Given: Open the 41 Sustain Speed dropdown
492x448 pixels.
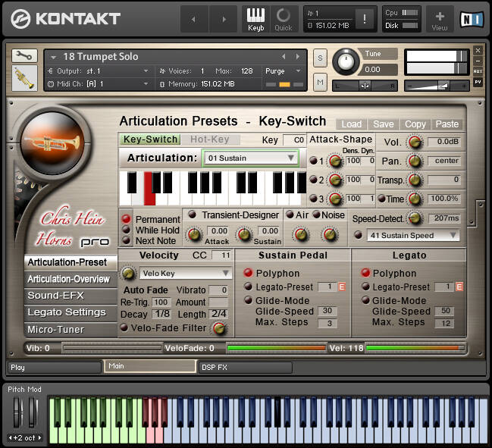Looking at the screenshot, I should click(x=413, y=235).
